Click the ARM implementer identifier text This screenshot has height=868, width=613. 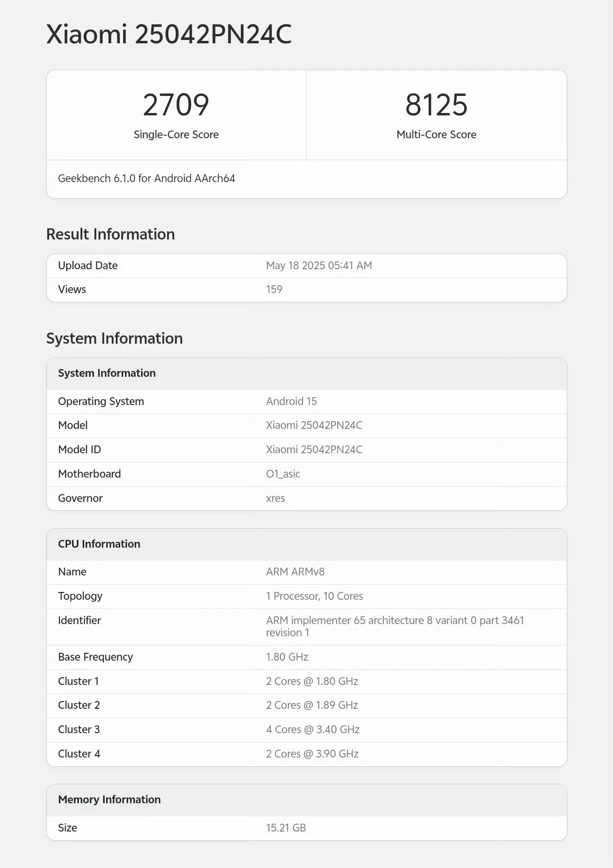click(x=395, y=621)
